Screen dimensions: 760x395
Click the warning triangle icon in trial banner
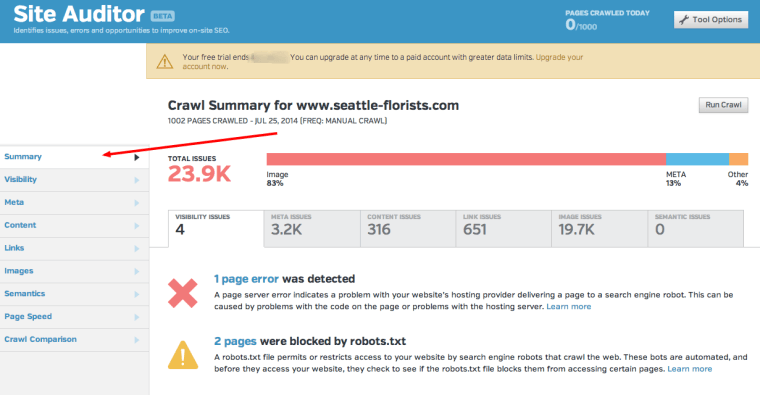165,62
